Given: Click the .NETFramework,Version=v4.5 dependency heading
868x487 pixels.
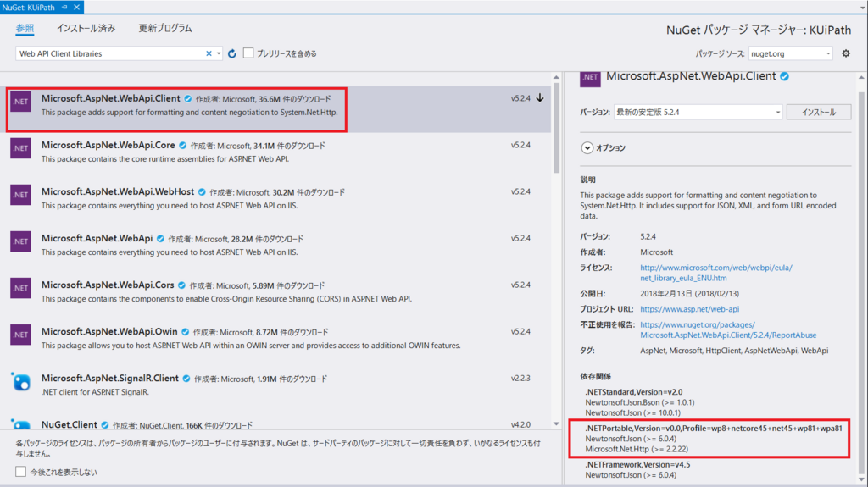Looking at the screenshot, I should pos(637,464).
